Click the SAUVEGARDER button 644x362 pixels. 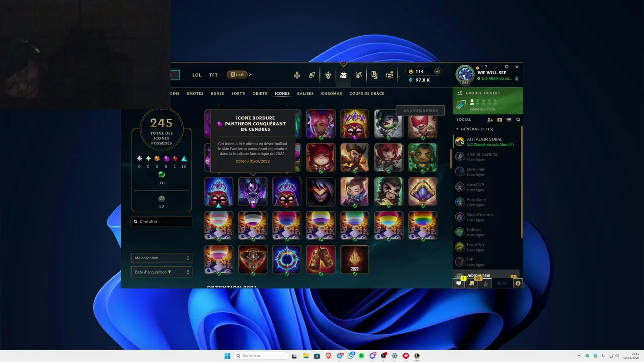click(x=421, y=110)
